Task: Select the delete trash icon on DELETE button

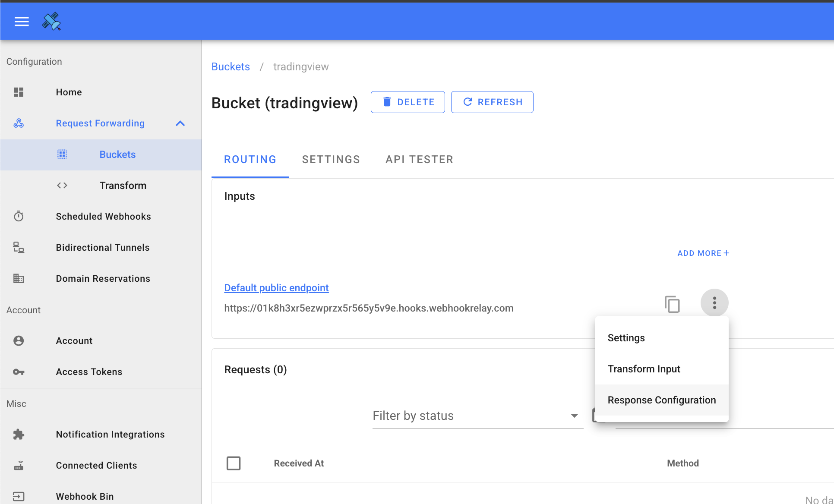Action: (x=387, y=102)
